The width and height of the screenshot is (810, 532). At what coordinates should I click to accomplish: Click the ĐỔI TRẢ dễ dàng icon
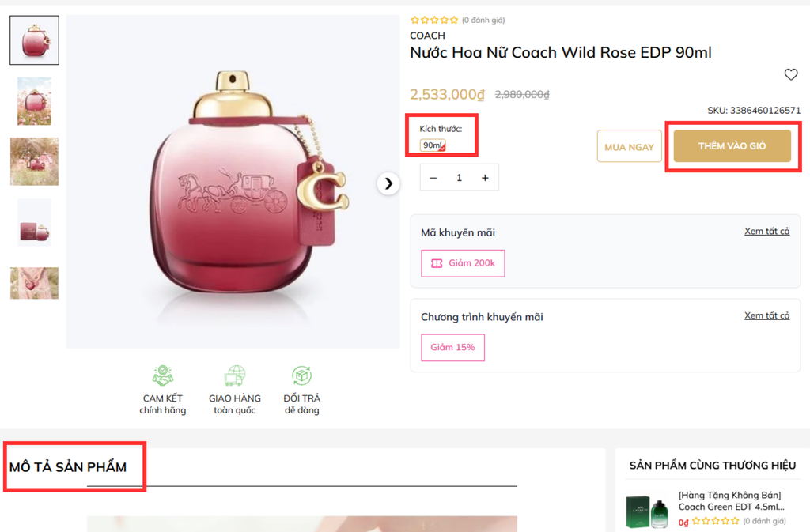[x=301, y=375]
